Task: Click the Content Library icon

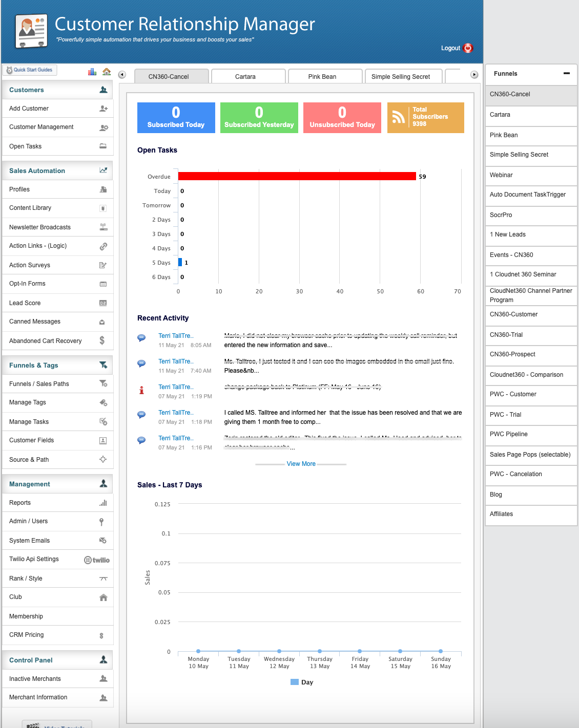Action: (x=103, y=208)
